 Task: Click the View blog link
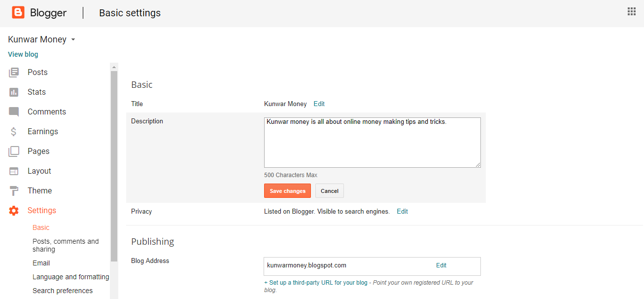coord(23,54)
